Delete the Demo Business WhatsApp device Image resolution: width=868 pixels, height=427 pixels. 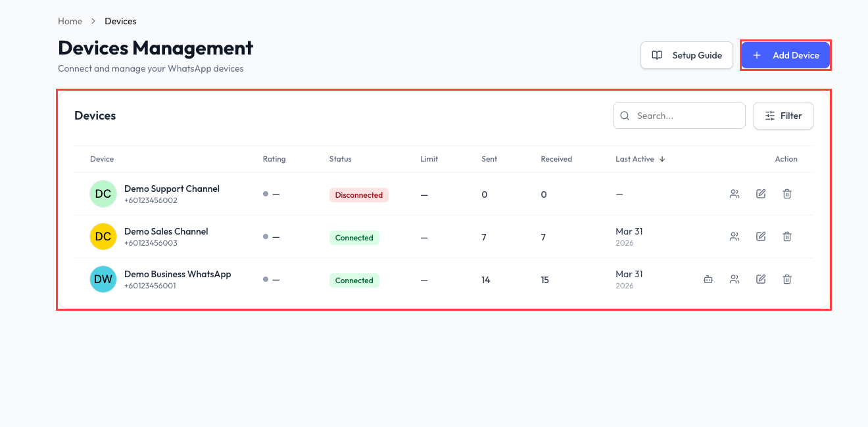[787, 279]
